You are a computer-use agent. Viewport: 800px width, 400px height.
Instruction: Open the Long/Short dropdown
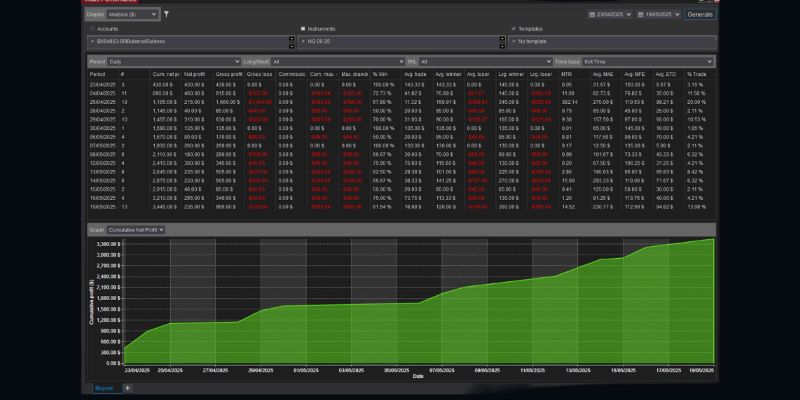click(x=338, y=62)
